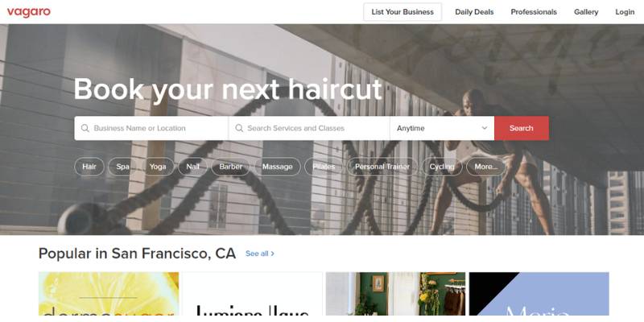644x322 pixels.
Task: Click the Login link
Action: pos(625,12)
